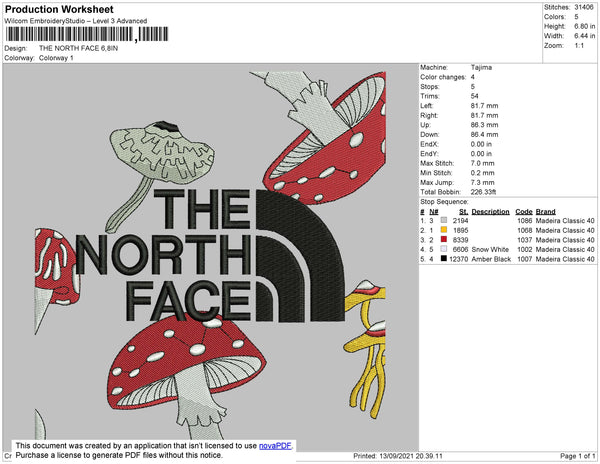The height and width of the screenshot is (464, 600).
Task: Click the Max Stitch value '7.0 mm'
Action: [483, 163]
